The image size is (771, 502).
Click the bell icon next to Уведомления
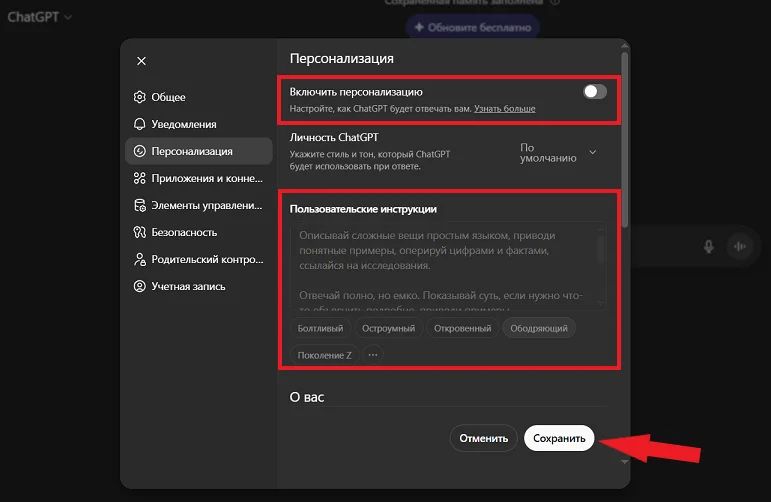[140, 124]
